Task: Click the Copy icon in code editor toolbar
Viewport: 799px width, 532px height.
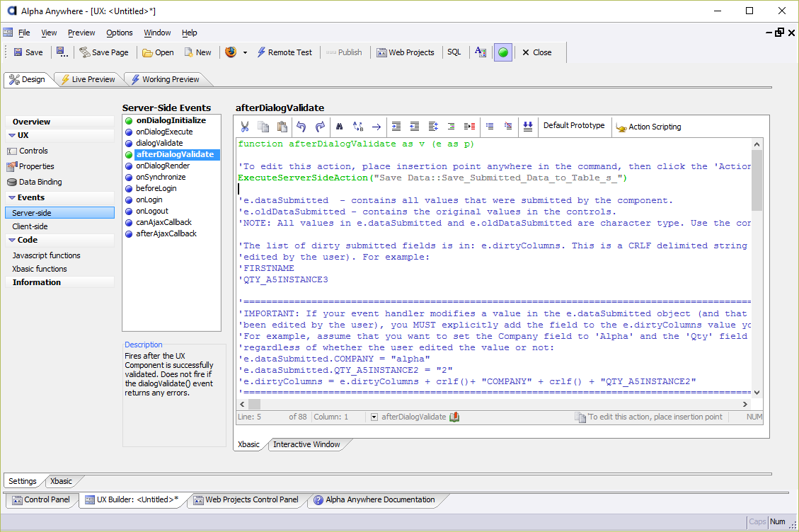Action: click(263, 127)
